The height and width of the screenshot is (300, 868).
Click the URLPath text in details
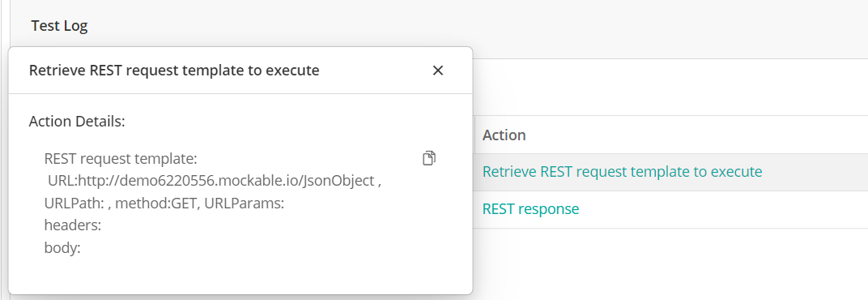pyautogui.click(x=76, y=204)
